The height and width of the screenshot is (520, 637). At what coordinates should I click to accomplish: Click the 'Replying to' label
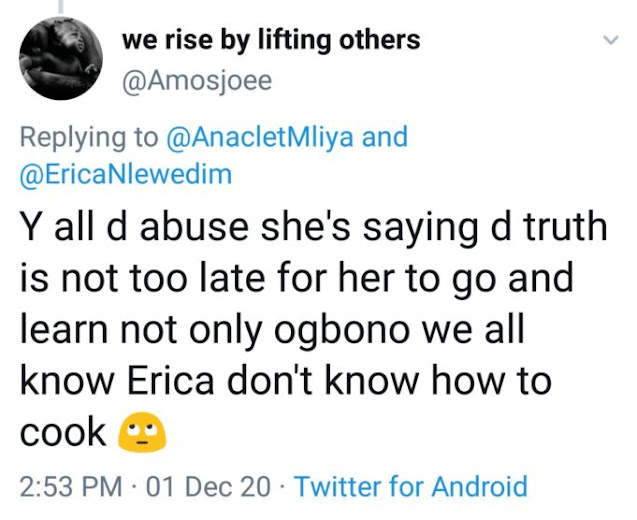86,136
